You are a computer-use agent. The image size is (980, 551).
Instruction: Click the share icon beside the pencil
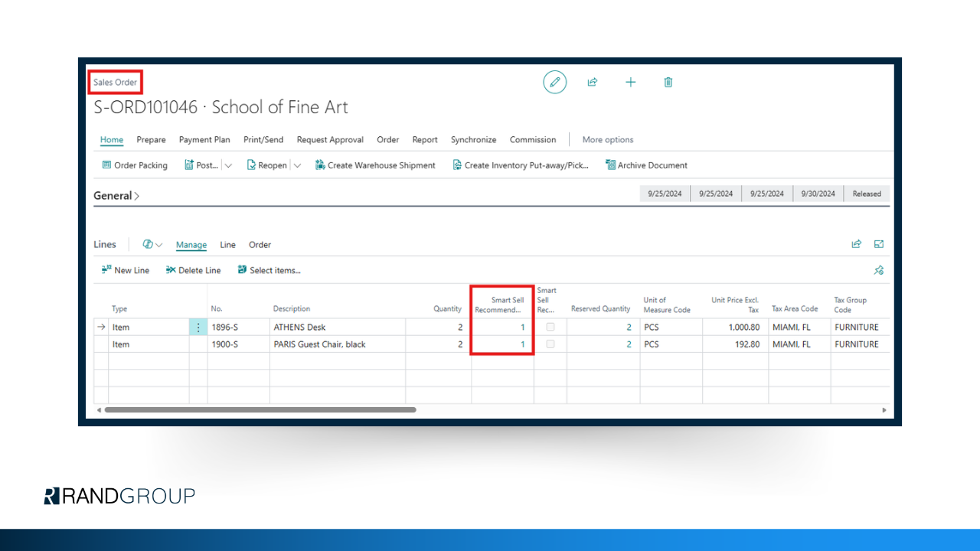click(x=592, y=82)
